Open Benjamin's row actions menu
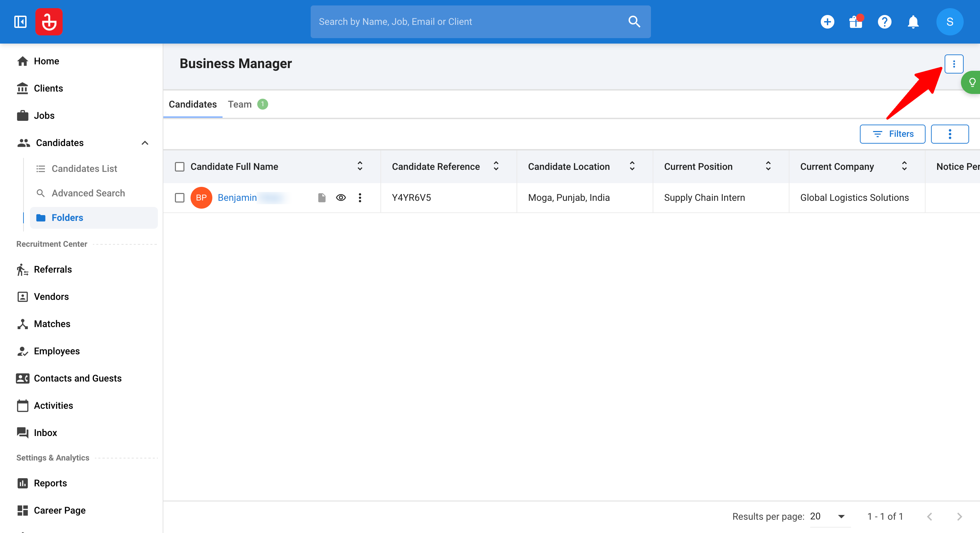980x533 pixels. 360,197
